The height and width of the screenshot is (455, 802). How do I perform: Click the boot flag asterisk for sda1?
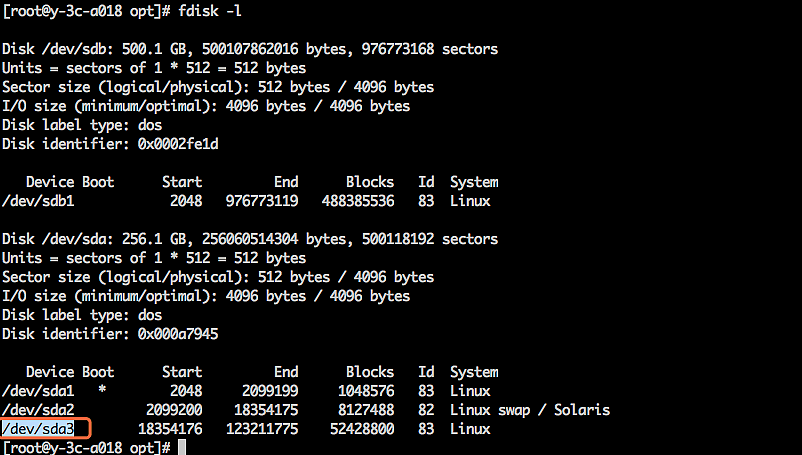102,391
